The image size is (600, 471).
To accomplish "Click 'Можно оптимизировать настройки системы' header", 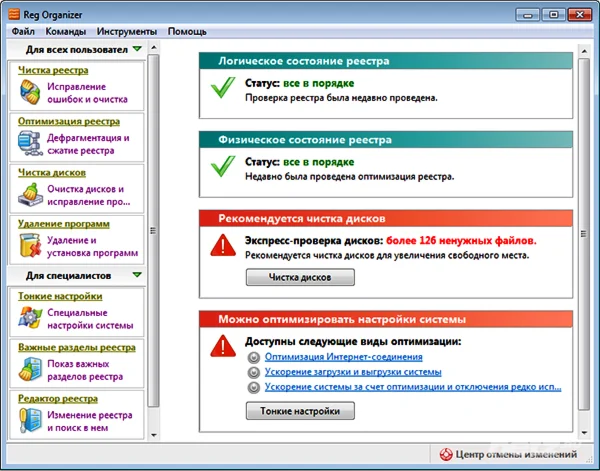I will (386, 319).
